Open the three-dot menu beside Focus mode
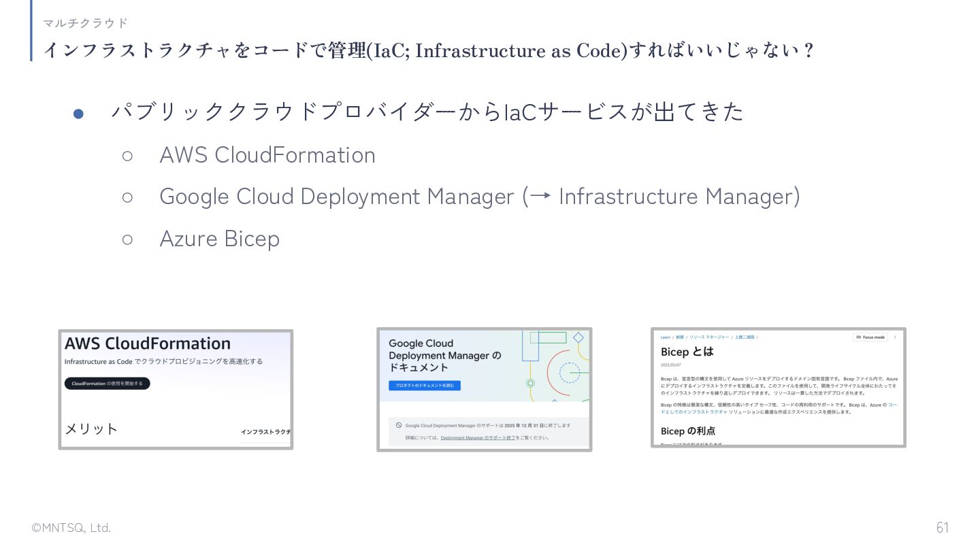This screenshot has width=980, height=551. click(x=895, y=337)
